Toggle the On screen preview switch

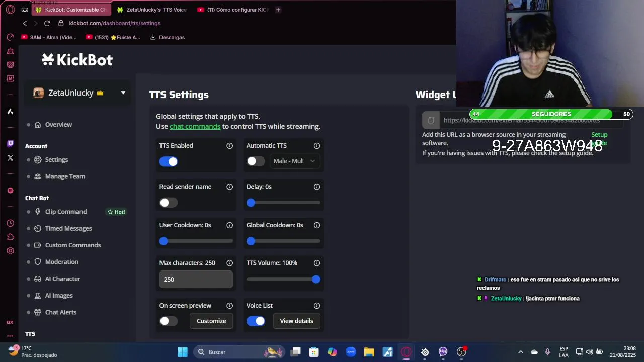pyautogui.click(x=169, y=321)
